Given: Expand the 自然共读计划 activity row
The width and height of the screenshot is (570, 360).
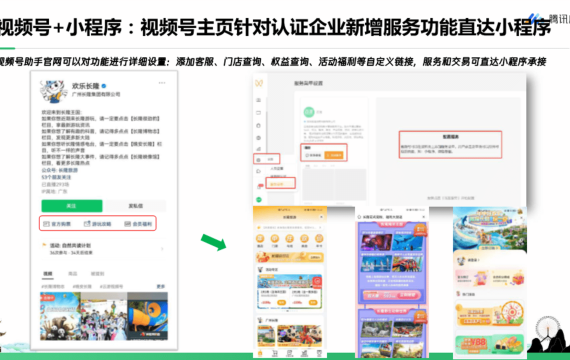Looking at the screenshot, I should [x=103, y=249].
